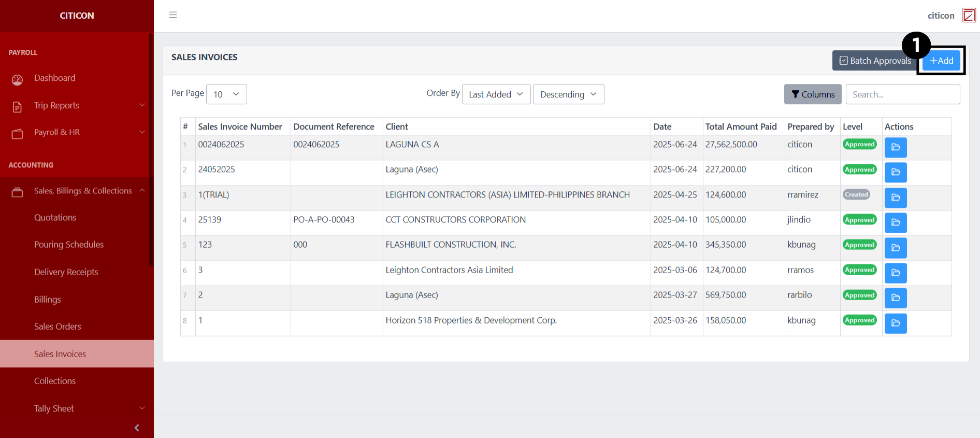Expand the Tally Sheet chevron
This screenshot has width=980, height=438.
click(142, 408)
